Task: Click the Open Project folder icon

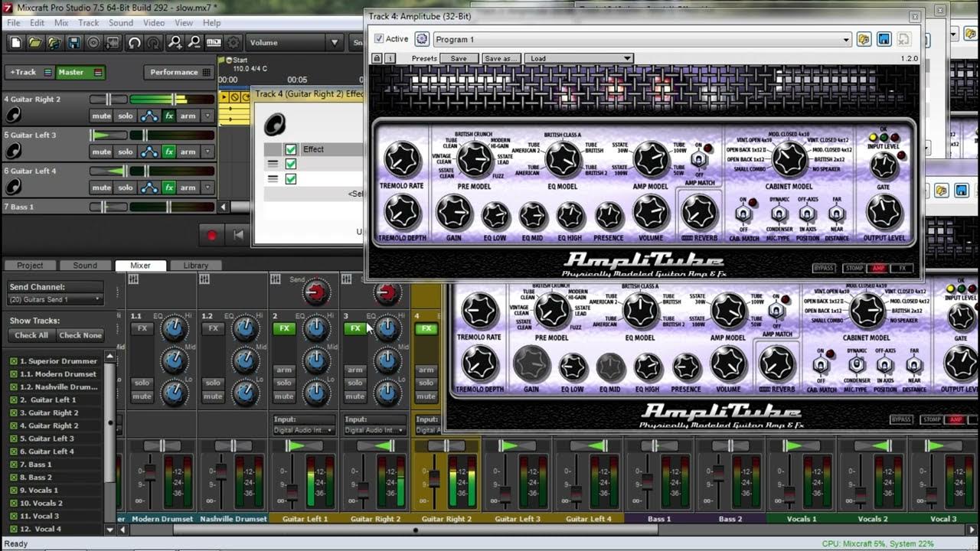Action: [x=34, y=43]
